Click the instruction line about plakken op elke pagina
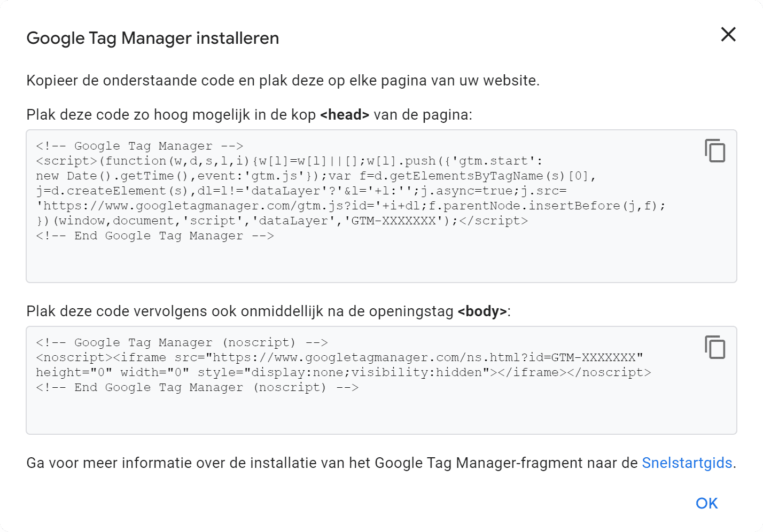 coord(283,81)
